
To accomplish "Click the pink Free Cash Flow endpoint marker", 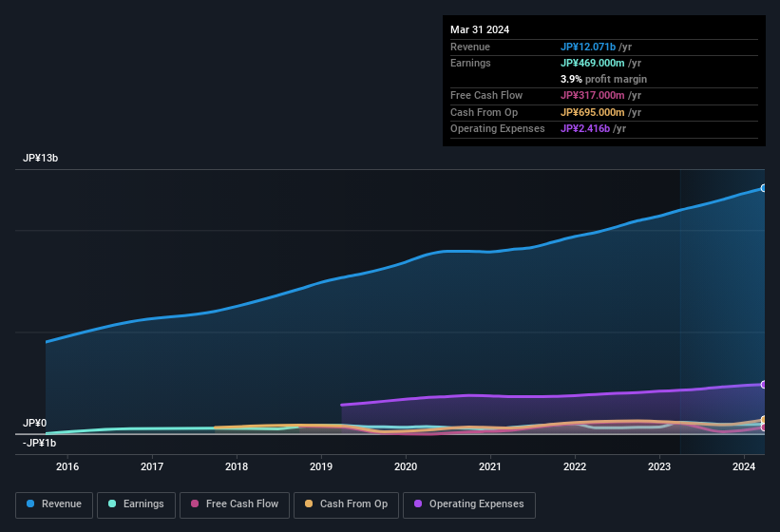I will [763, 427].
